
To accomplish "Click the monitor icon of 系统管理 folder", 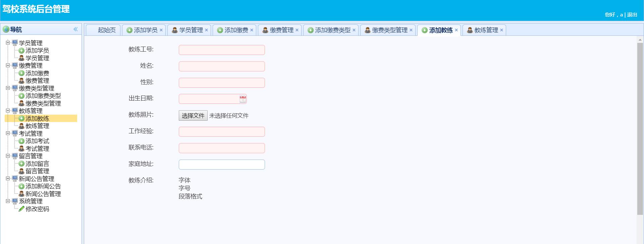I will pyautogui.click(x=15, y=201).
